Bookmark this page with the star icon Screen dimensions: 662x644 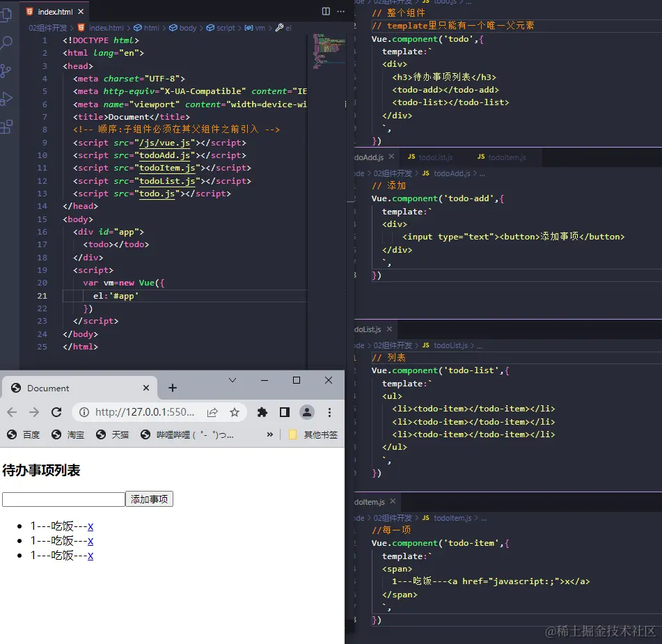click(235, 412)
